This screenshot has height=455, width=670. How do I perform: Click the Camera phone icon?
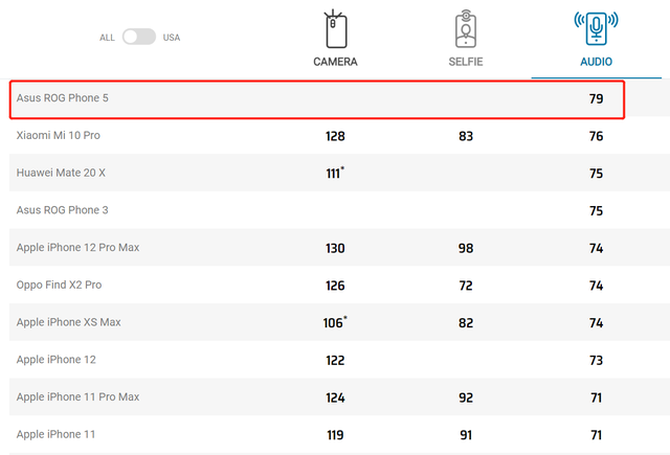[336, 29]
